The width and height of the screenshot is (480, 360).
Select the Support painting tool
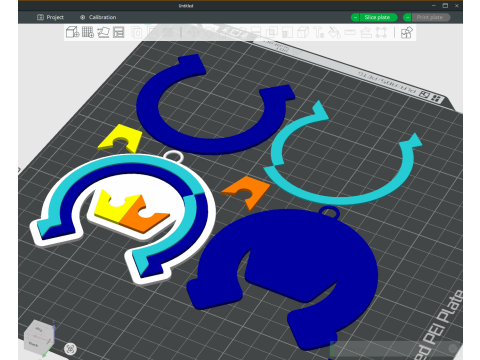287,32
